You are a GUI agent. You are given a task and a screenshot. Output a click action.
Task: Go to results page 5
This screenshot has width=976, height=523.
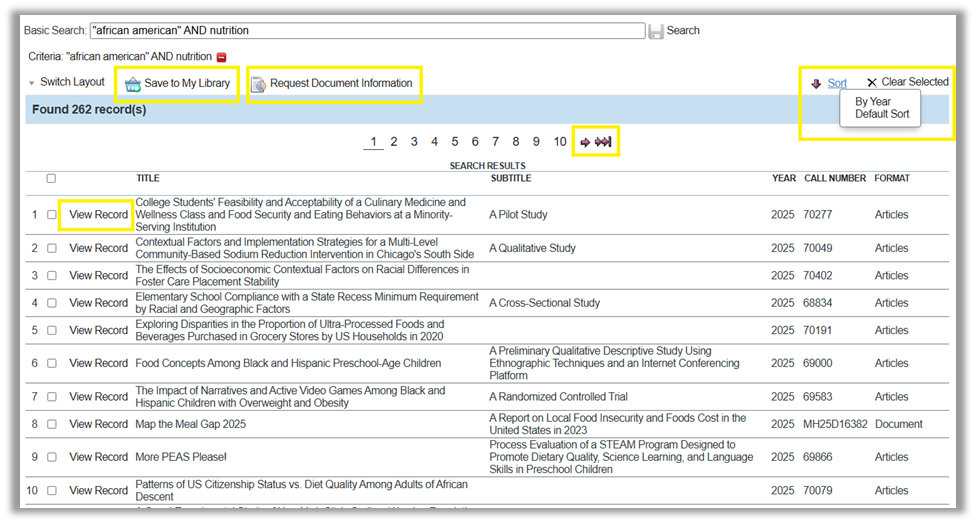[x=454, y=142]
